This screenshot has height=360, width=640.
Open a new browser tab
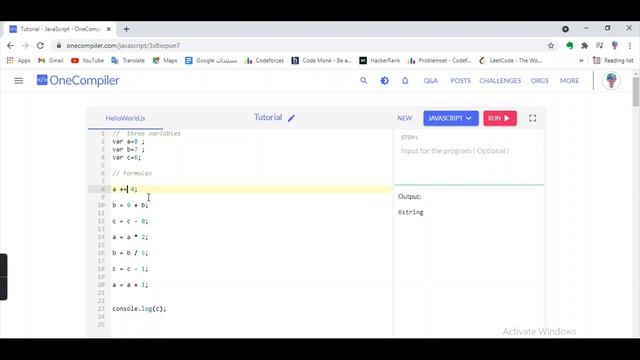(127, 29)
